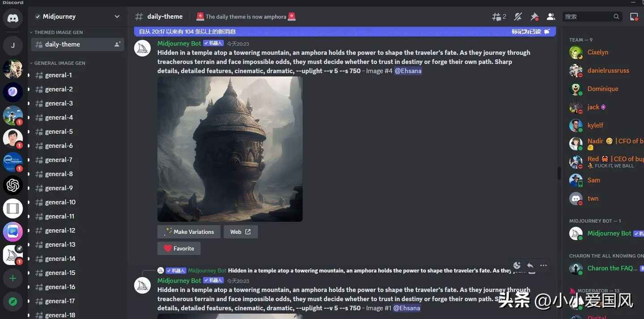Open the man portrait server icon
Screen dimensions: 644x319
point(13,138)
